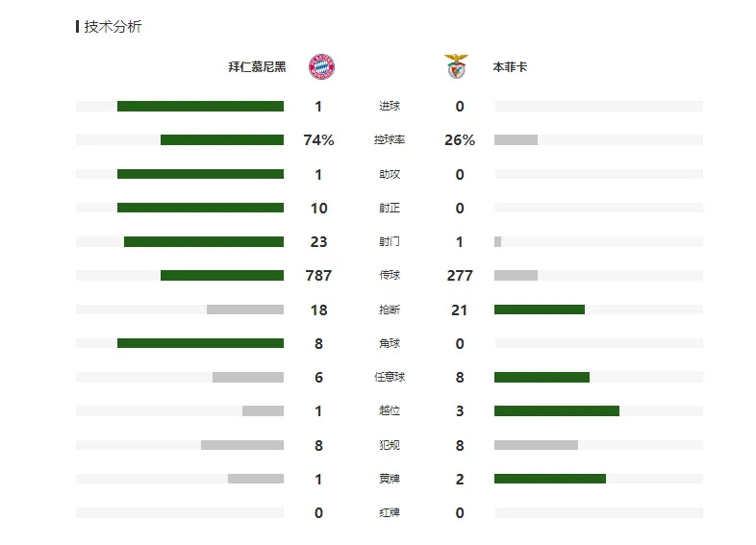Open the 本菲卡 team name link
Viewport: 756px width, 545px height.
click(510, 67)
